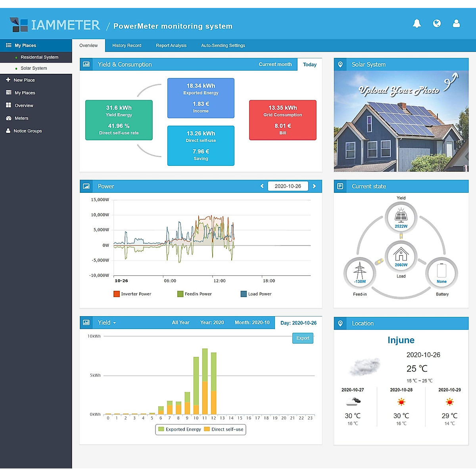This screenshot has width=476, height=476.
Task: Click the Export button on the Yield chart
Action: (302, 338)
